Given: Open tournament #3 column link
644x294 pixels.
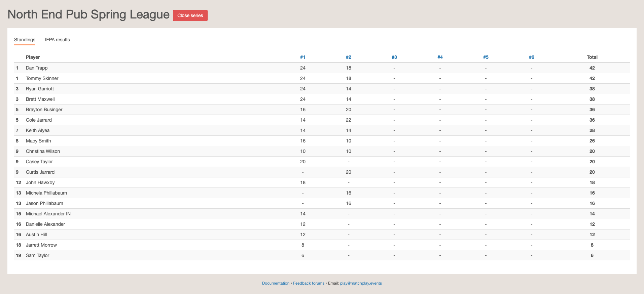Looking at the screenshot, I should [394, 57].
